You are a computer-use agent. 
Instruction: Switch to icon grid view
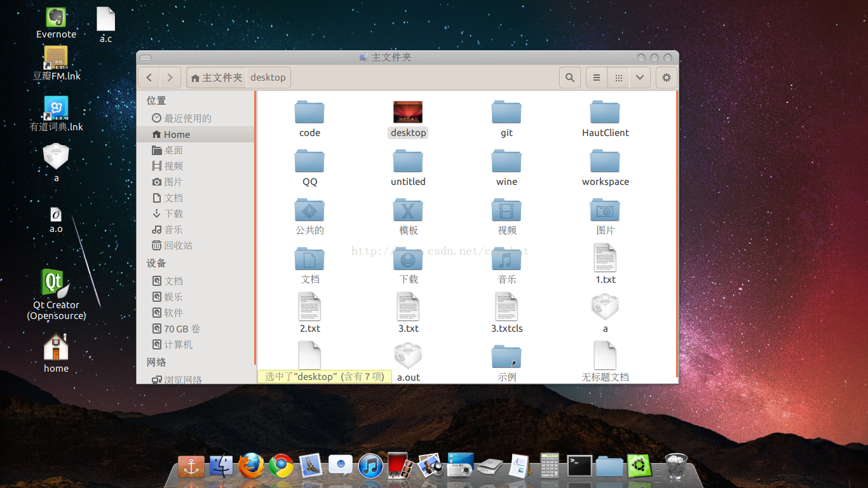pos(618,78)
